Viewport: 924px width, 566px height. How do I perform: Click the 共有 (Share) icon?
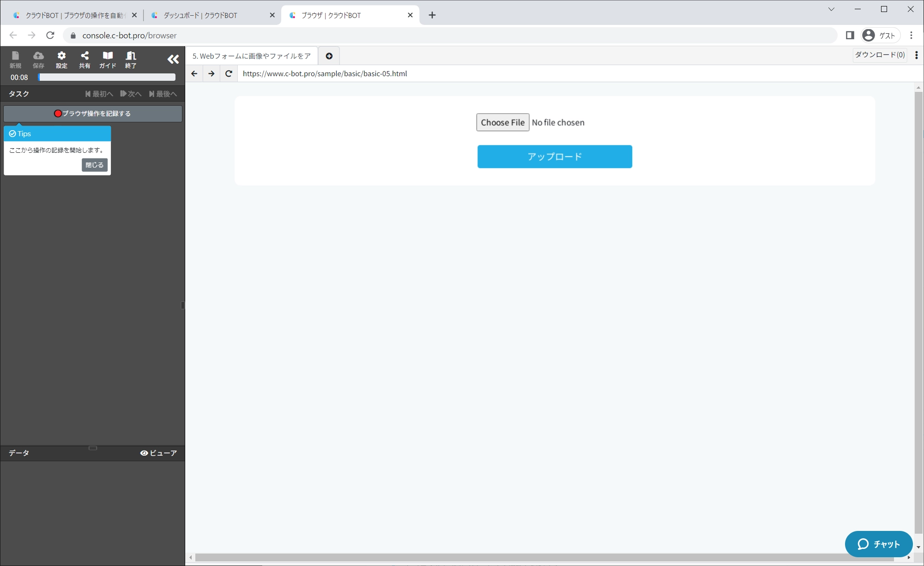coord(85,60)
